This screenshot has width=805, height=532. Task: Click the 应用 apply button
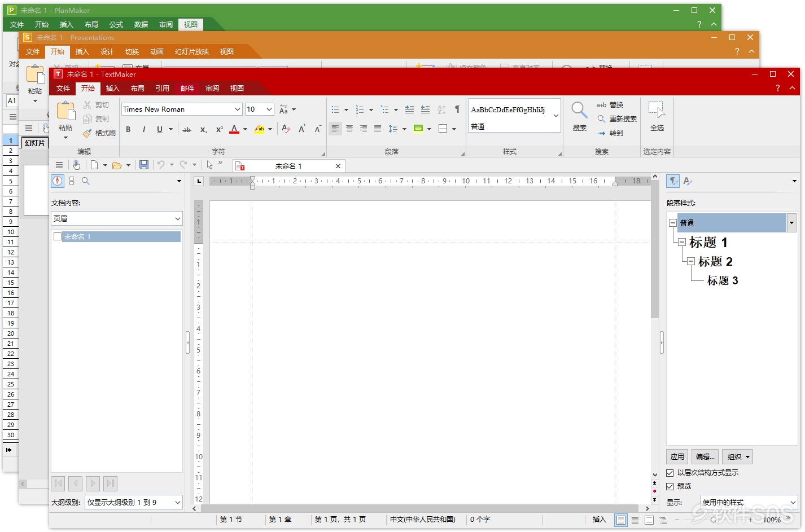click(x=677, y=457)
